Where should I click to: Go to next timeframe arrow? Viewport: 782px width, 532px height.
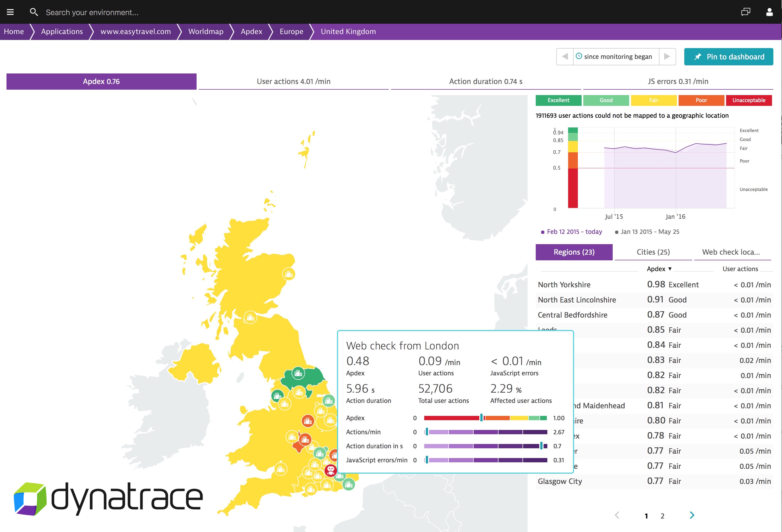(667, 56)
